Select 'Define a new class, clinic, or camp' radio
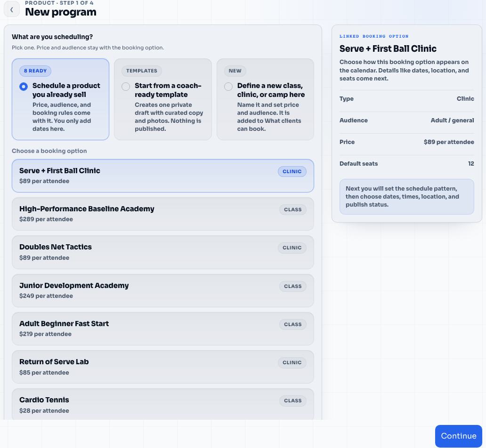This screenshot has width=486, height=448. pos(228,87)
